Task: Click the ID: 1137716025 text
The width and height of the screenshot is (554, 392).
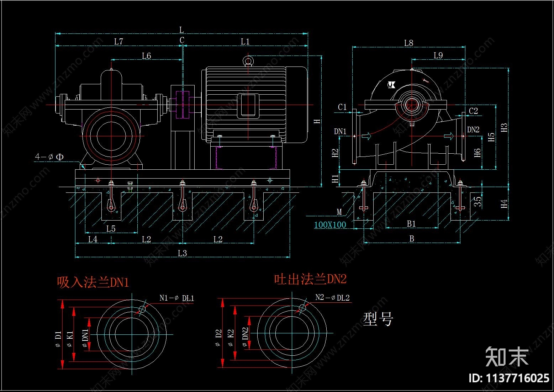Action: 509,378
